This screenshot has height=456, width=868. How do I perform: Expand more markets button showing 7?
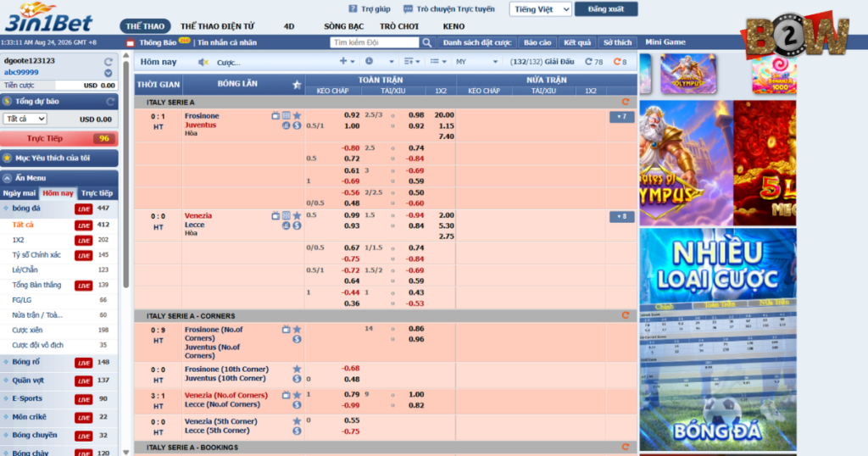(x=621, y=117)
